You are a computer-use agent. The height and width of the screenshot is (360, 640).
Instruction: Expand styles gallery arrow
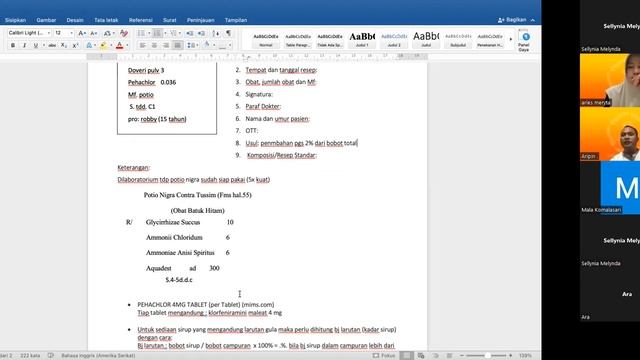511,39
